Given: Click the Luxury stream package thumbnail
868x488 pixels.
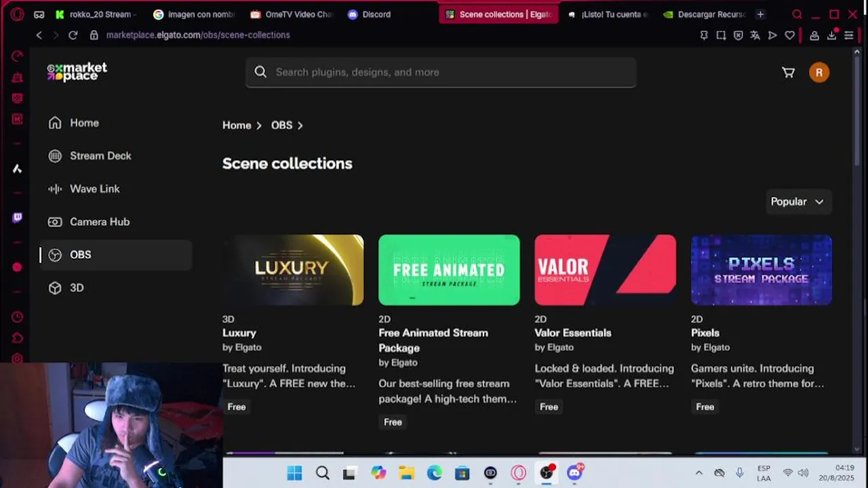Looking at the screenshot, I should [293, 270].
